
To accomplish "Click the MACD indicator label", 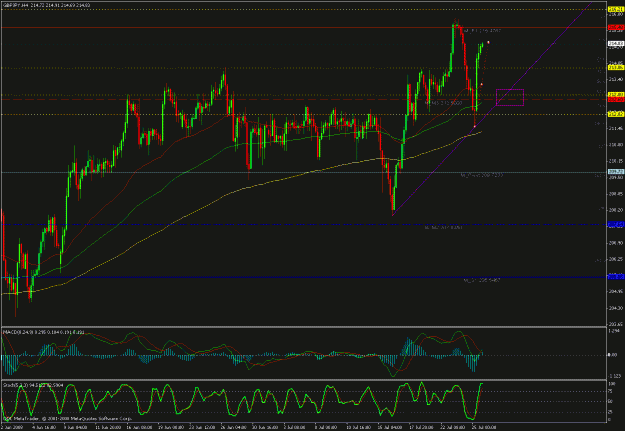I will point(43,332).
